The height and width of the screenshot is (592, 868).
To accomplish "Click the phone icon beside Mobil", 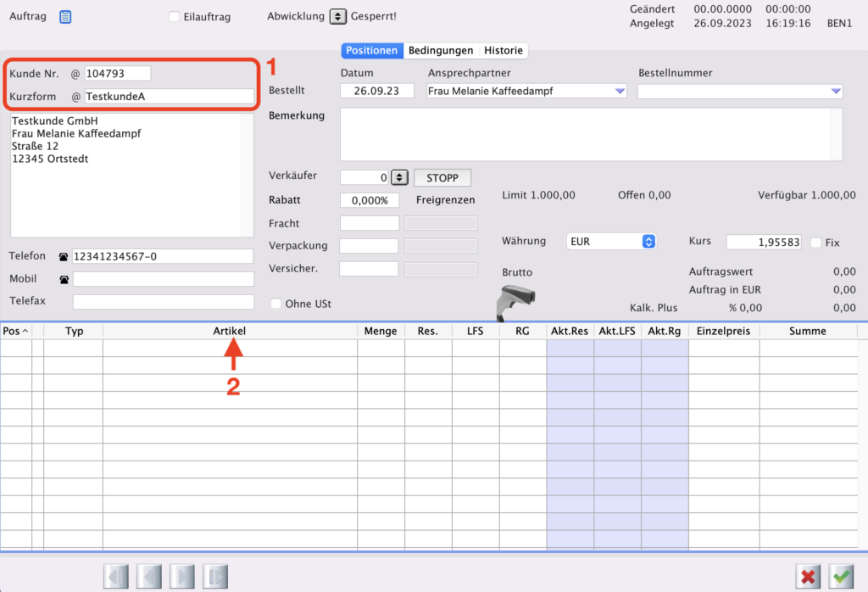I will [x=63, y=279].
